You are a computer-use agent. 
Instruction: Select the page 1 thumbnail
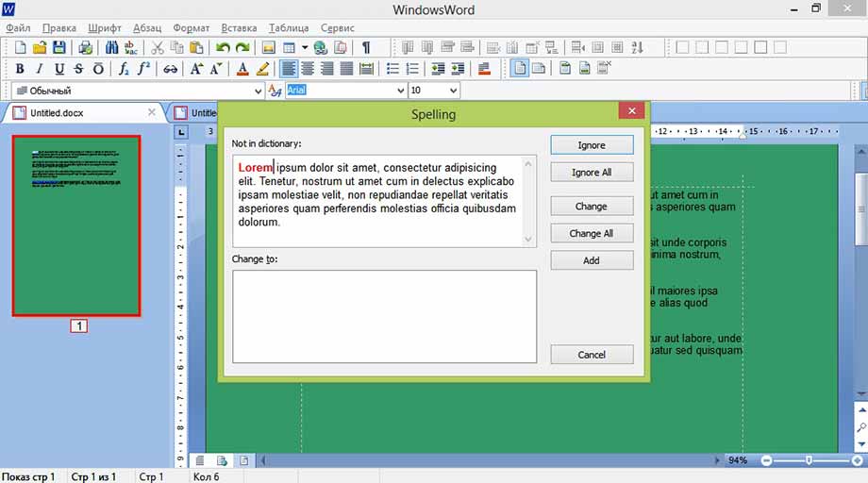77,225
